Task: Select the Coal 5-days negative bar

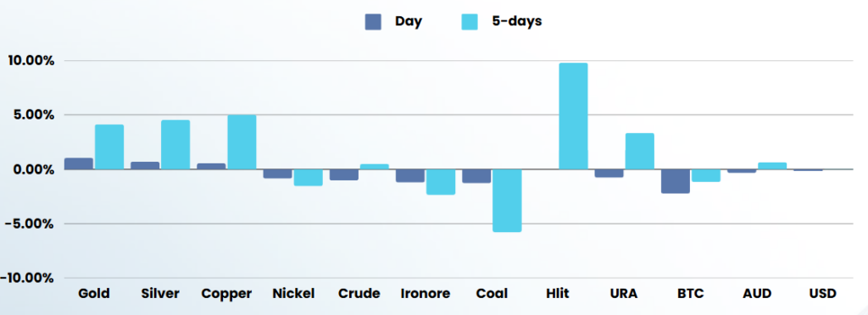Action: (x=507, y=201)
